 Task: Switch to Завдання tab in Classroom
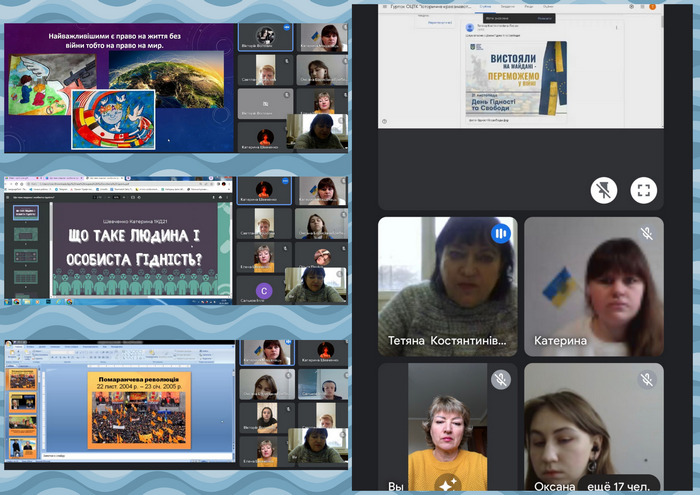coord(507,7)
